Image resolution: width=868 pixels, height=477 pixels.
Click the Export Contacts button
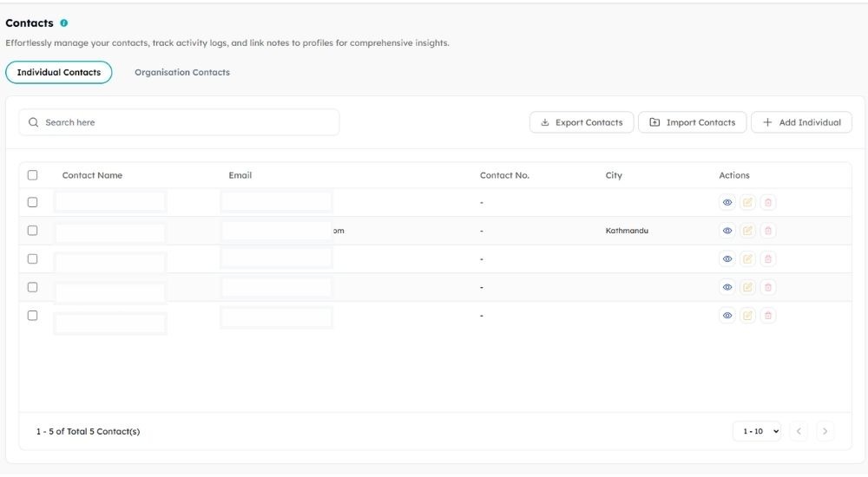pyautogui.click(x=582, y=122)
